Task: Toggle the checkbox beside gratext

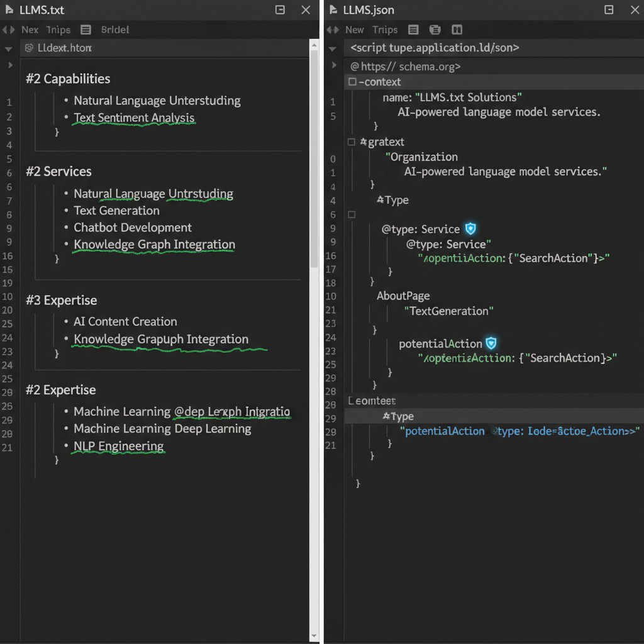Action: pyautogui.click(x=352, y=142)
